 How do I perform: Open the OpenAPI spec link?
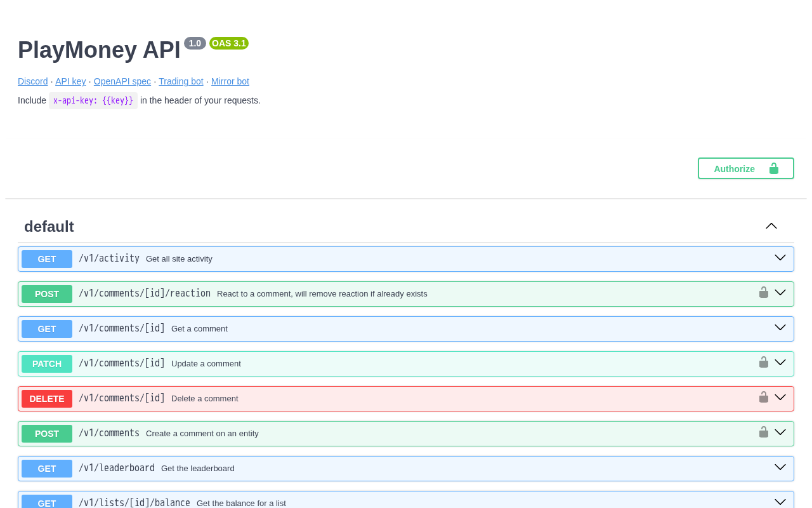(x=122, y=81)
